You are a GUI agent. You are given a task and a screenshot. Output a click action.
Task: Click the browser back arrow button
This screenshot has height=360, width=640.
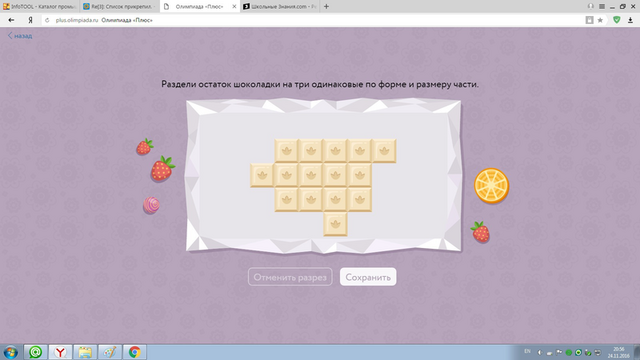11,20
